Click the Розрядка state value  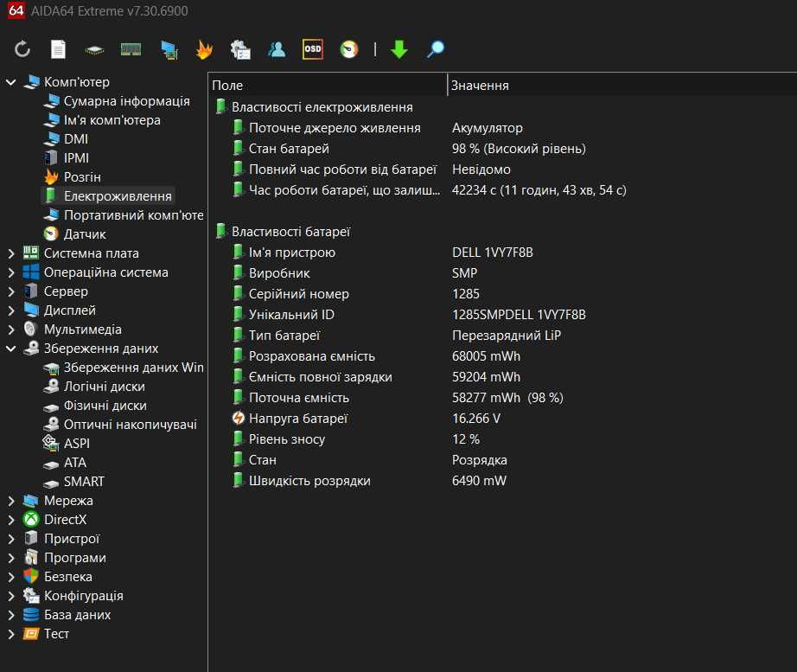point(479,460)
